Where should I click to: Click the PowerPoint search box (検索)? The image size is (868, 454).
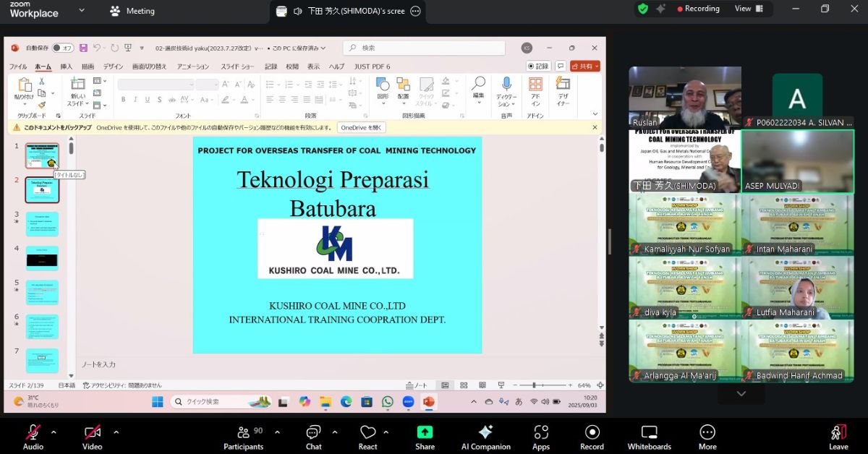[x=424, y=48]
